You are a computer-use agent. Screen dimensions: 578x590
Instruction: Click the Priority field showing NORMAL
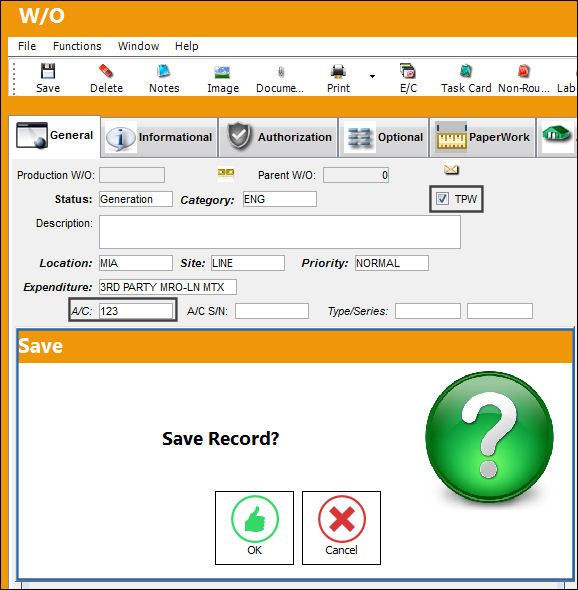[x=392, y=263]
